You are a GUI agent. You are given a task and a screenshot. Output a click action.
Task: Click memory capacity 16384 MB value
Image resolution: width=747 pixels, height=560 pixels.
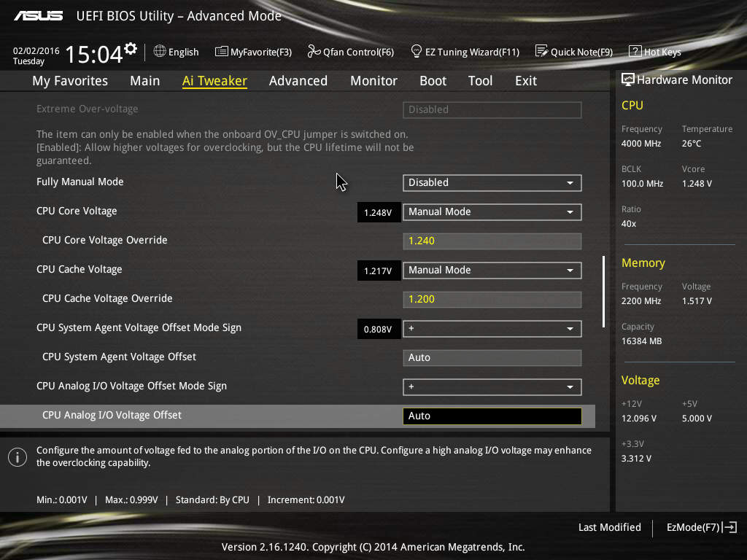pyautogui.click(x=641, y=341)
